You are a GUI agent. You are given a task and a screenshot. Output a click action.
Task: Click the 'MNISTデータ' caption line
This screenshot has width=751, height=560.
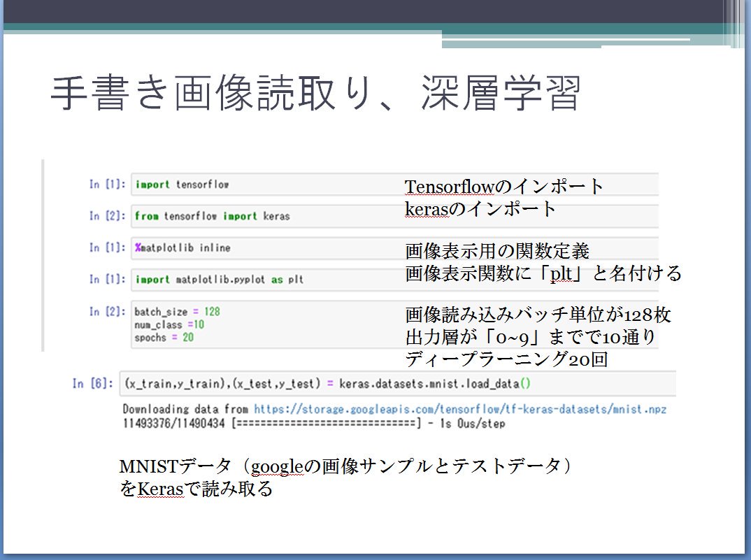[x=345, y=466]
